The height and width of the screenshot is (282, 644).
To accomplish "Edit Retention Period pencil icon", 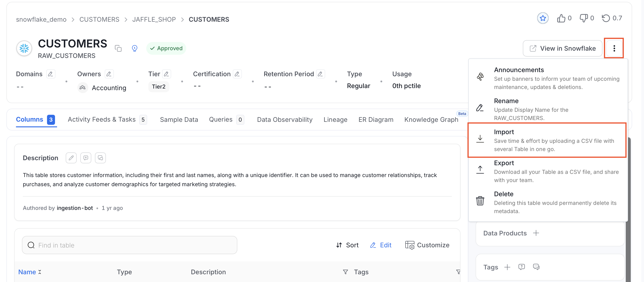I will (x=320, y=74).
